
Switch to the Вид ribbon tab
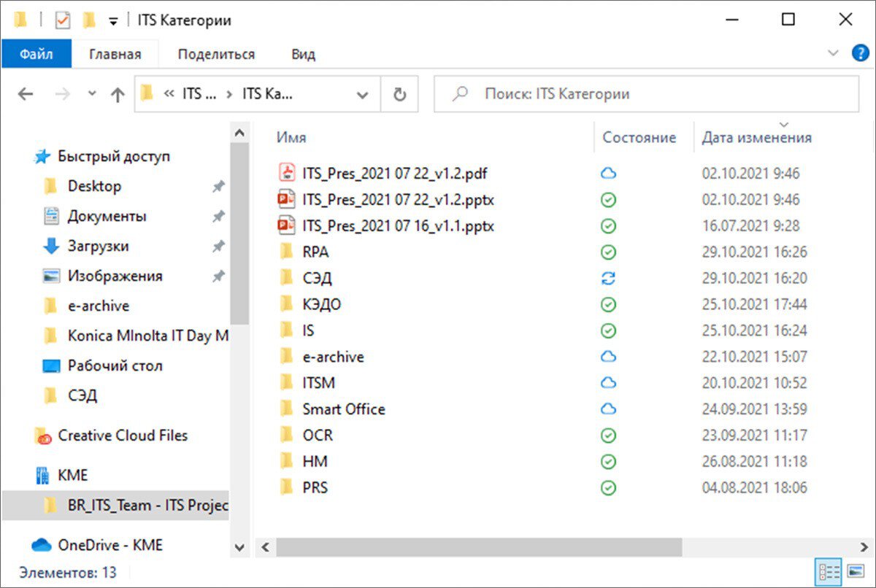click(x=303, y=54)
